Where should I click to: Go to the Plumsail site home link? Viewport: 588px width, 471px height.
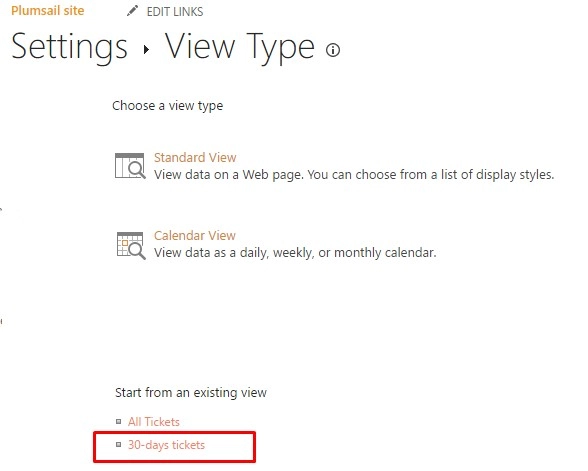click(x=48, y=10)
